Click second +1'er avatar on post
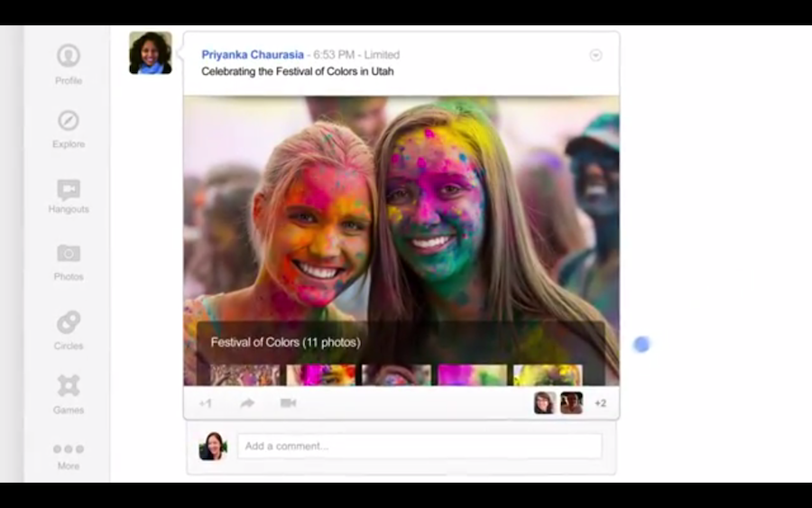 pyautogui.click(x=572, y=402)
